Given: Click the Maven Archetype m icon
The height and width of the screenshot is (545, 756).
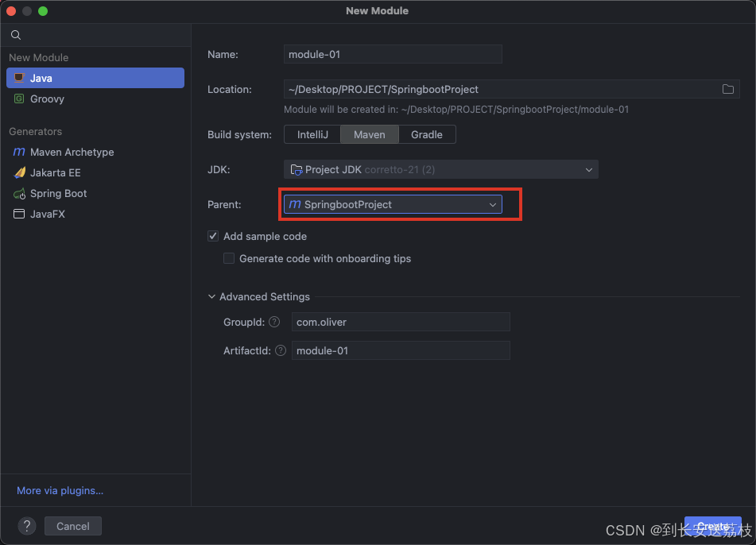Looking at the screenshot, I should (19, 152).
